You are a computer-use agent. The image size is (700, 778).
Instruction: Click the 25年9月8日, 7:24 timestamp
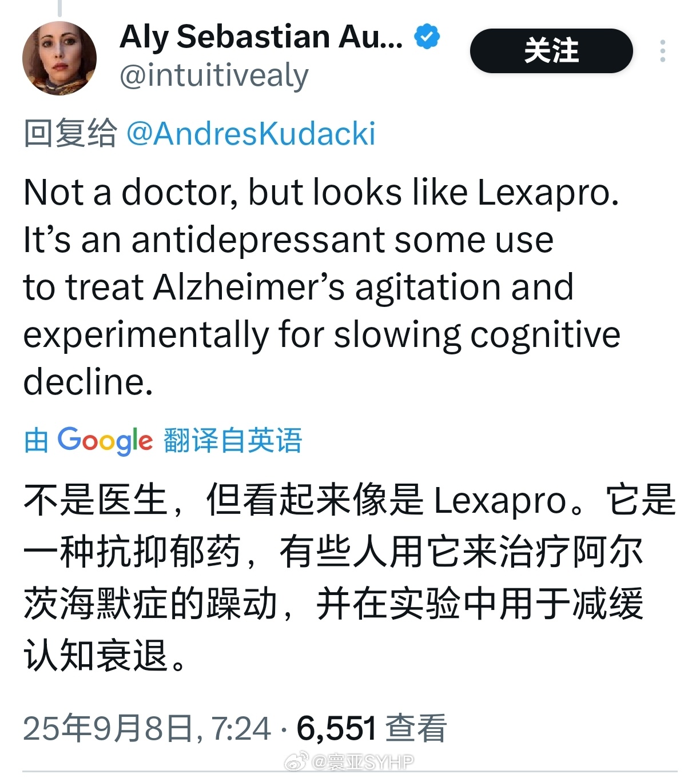point(147,728)
